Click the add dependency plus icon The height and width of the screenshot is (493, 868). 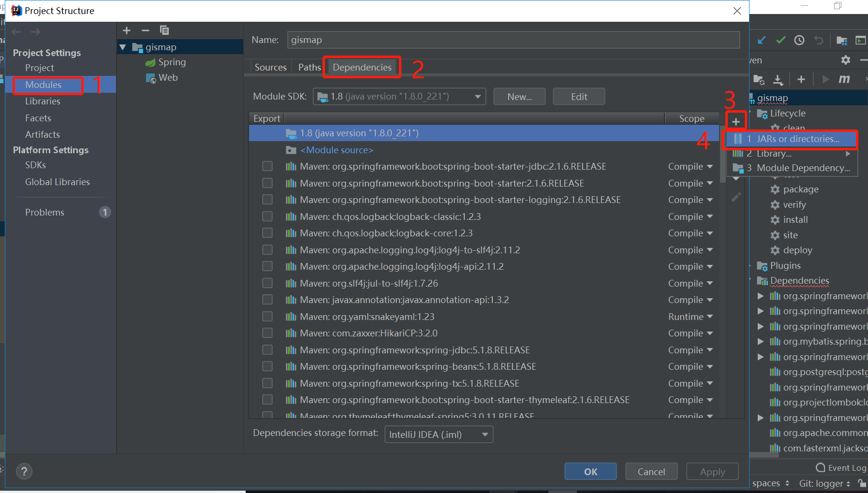(x=736, y=122)
